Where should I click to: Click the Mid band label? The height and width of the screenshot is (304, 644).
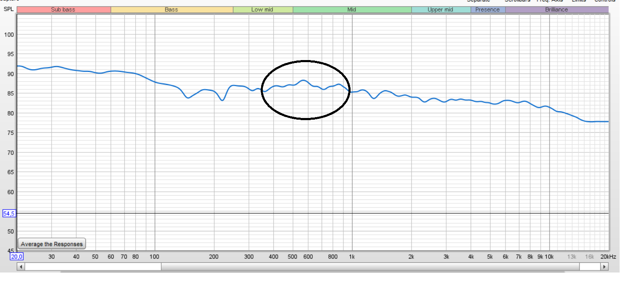pyautogui.click(x=352, y=10)
